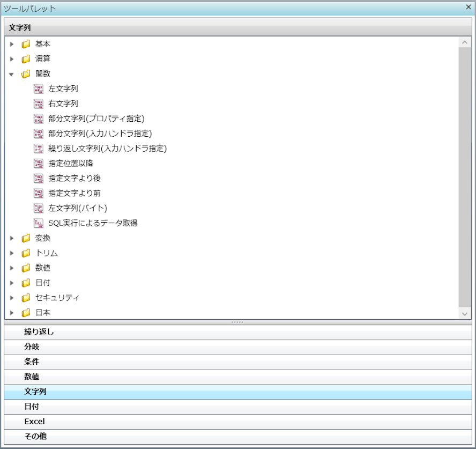The image size is (476, 449).
Task: Expand the 数値 tree folder arrow
Action: (12, 268)
